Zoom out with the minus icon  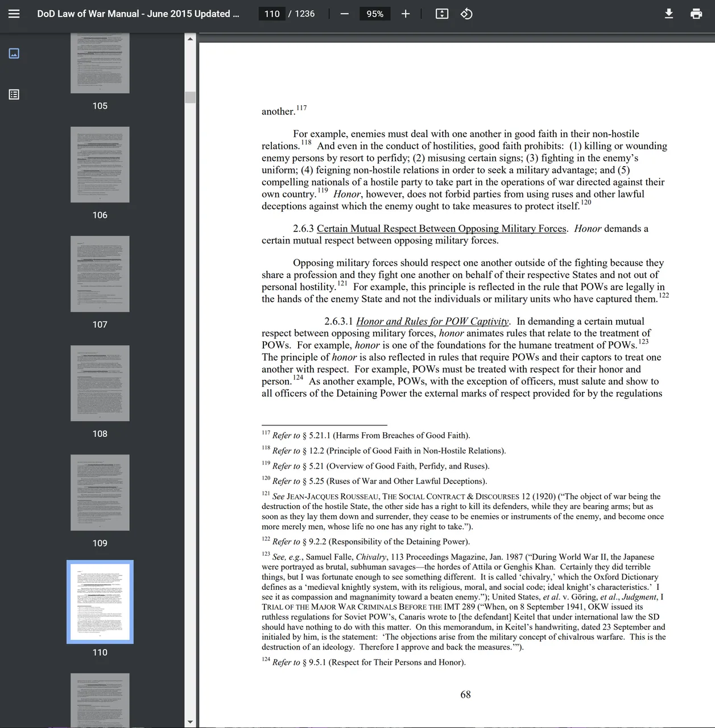(345, 14)
